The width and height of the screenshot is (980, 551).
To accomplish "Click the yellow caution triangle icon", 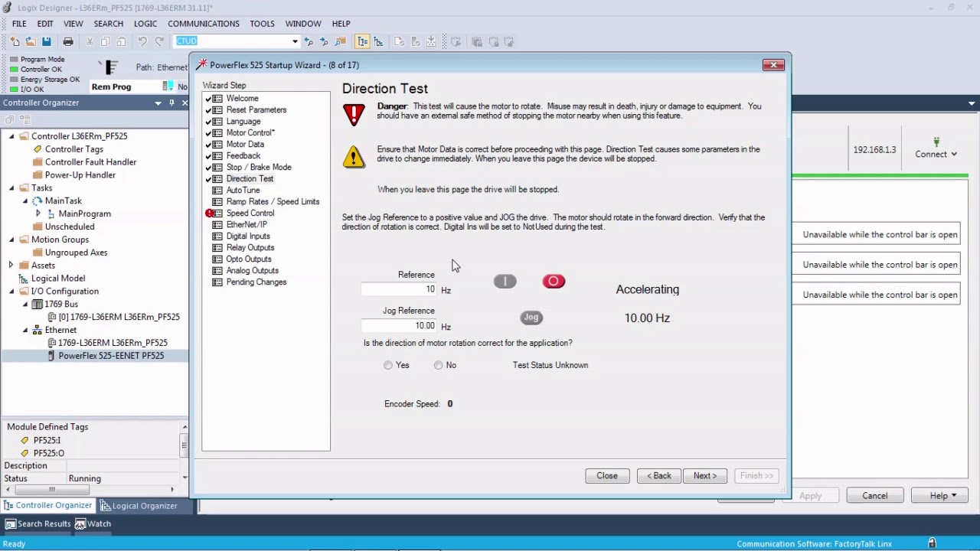I will point(354,157).
